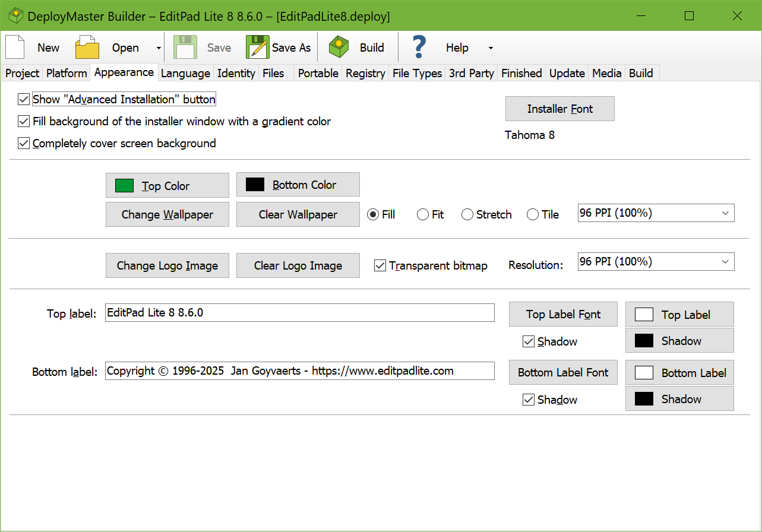Click the Open folder icon
Image resolution: width=762 pixels, height=532 pixels.
pos(87,47)
